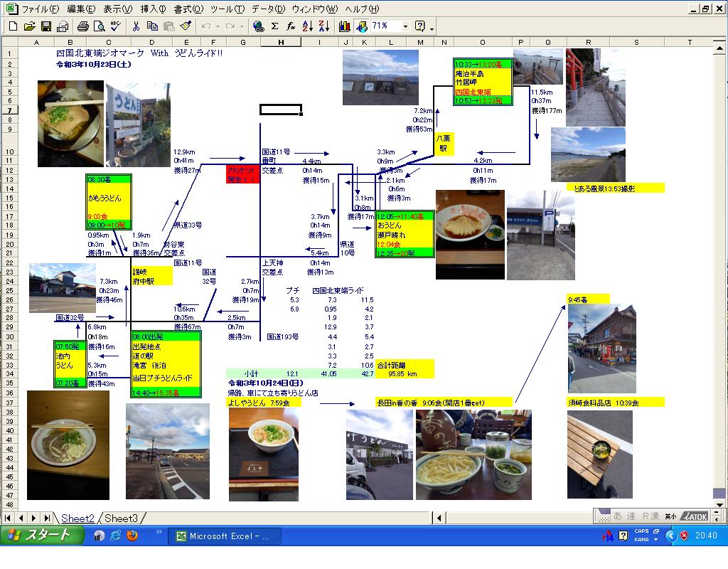This screenshot has height=569, width=728.
Task: Click the AutoSum sigma icon
Action: coord(274,26)
